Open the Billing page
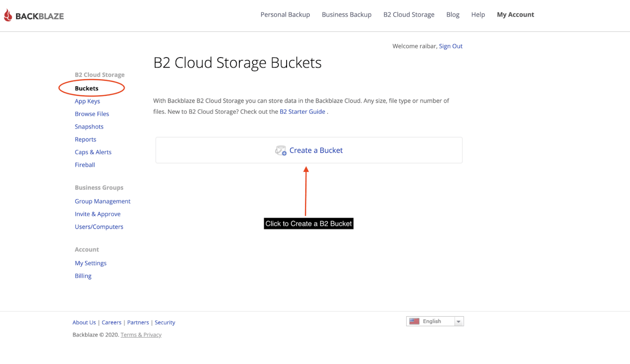Image resolution: width=630 pixels, height=364 pixels. pyautogui.click(x=83, y=275)
